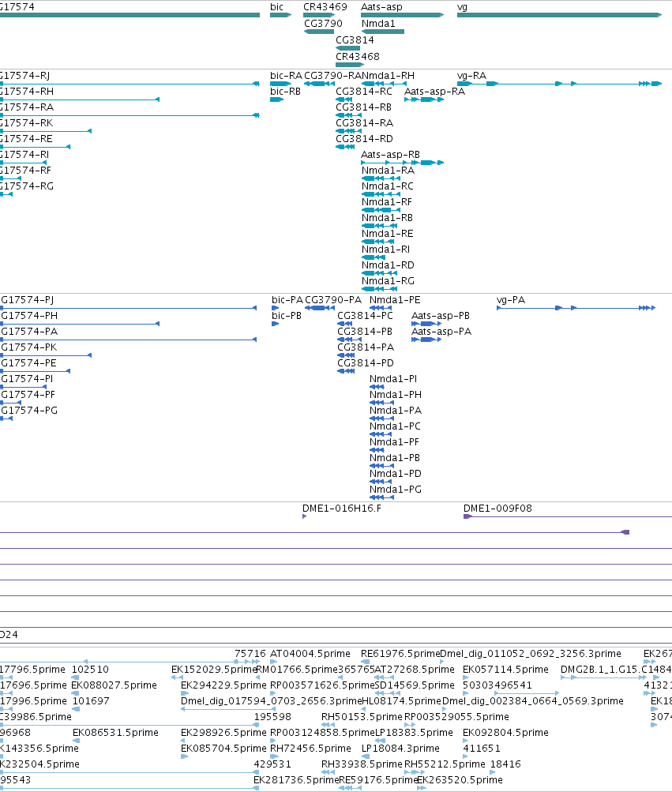Click the AT04004.5prime EST label
Image resolution: width=672 pixels, height=792 pixels.
click(310, 654)
